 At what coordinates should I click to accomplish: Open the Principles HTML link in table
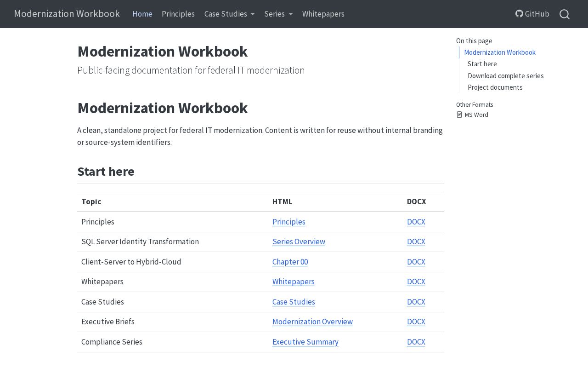(289, 222)
